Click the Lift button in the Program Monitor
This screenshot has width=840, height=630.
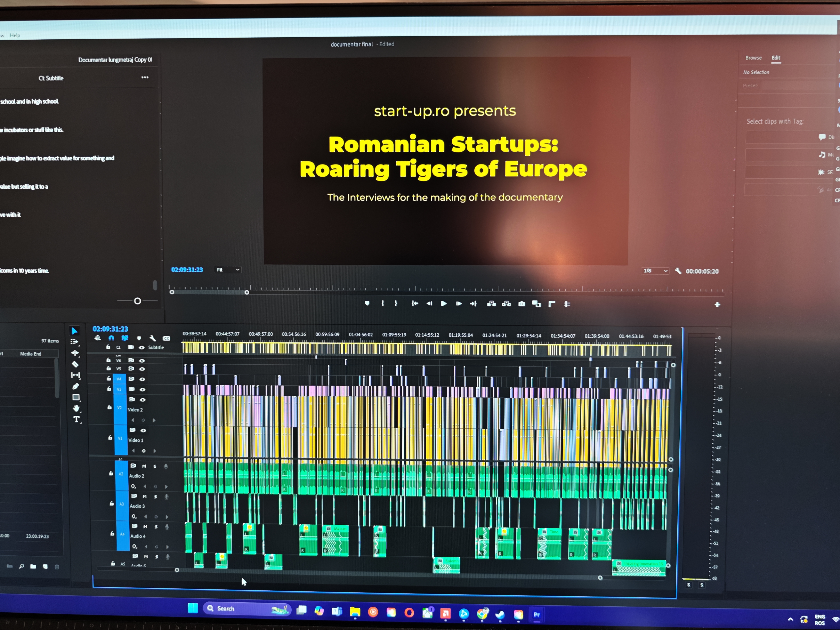(491, 304)
